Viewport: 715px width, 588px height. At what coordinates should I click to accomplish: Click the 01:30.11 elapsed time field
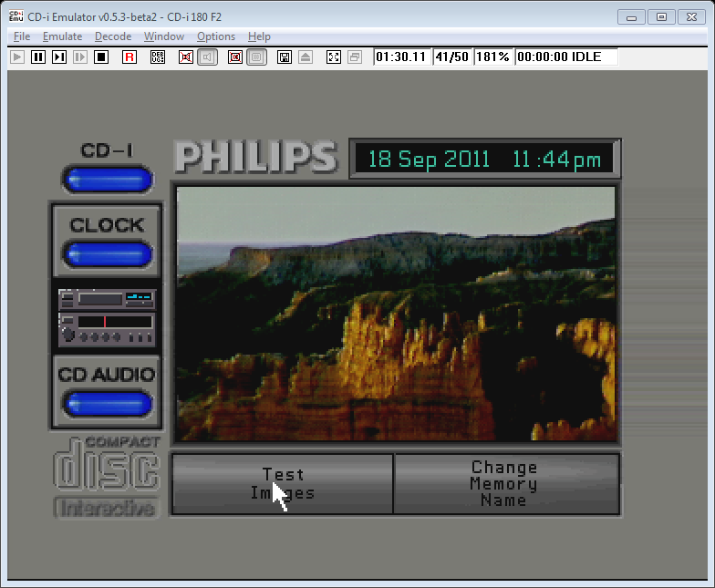click(402, 57)
